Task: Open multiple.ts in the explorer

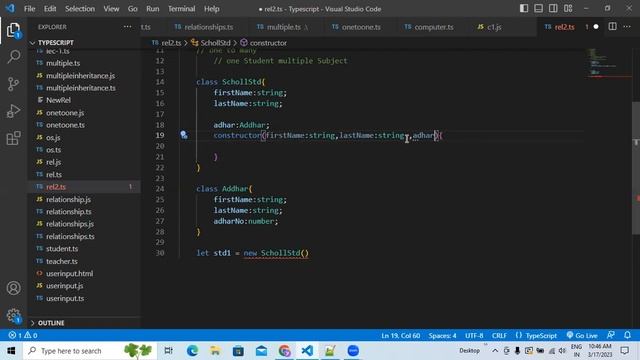Action: click(x=63, y=63)
